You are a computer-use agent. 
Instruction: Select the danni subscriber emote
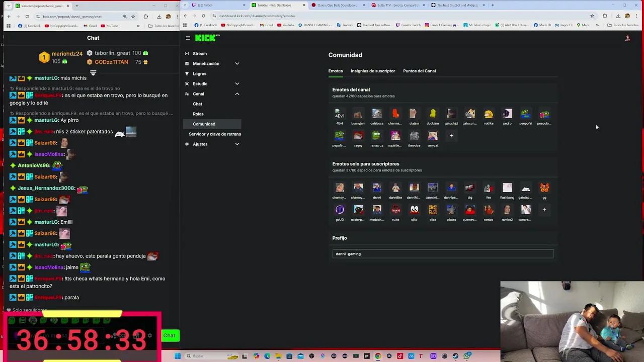point(377,191)
